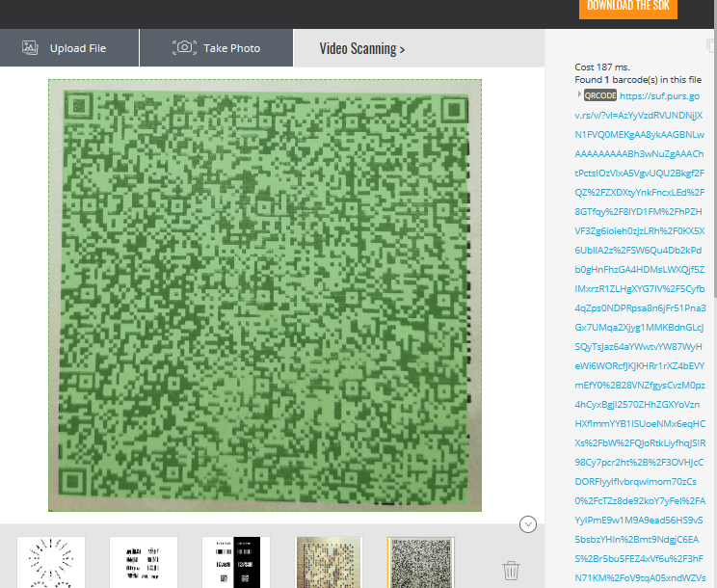Click the result line starting 'DORFlyyIflvbrqwimom70zCs'

[x=636, y=481]
